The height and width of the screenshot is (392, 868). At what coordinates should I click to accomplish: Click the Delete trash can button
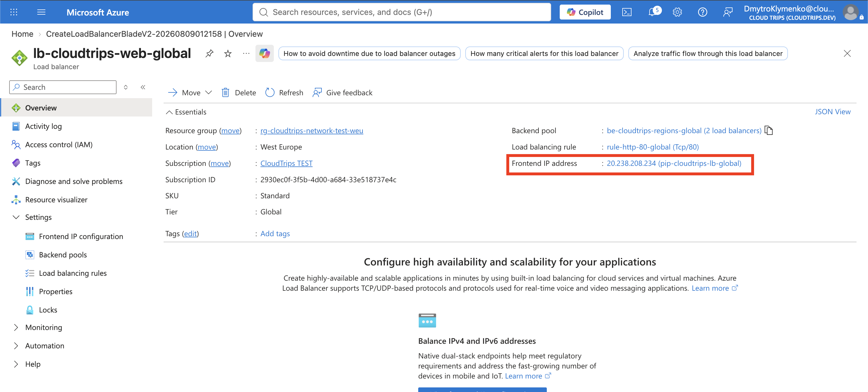239,93
